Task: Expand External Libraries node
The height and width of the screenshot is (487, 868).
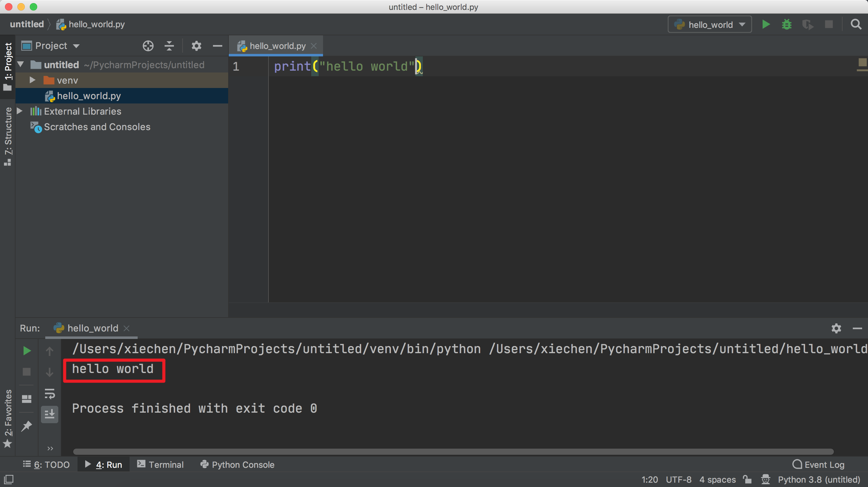Action: tap(20, 111)
